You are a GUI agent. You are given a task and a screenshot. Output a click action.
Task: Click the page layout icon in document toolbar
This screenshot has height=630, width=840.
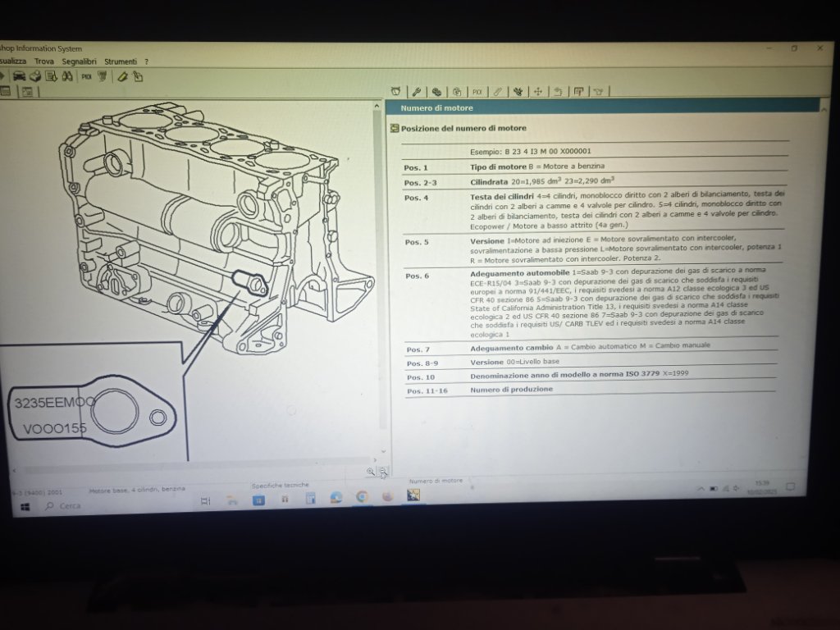click(x=578, y=92)
